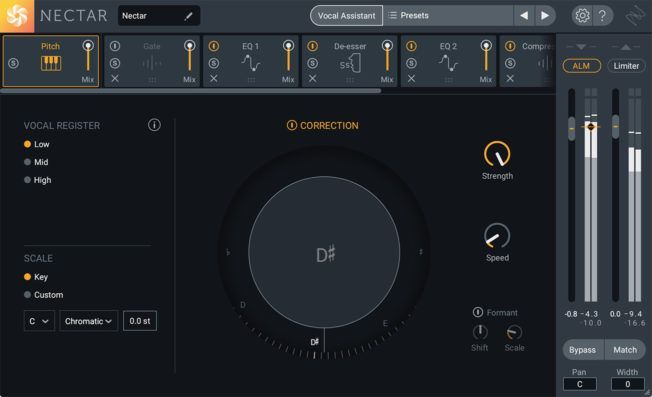Choose Key scale mode

pos(36,277)
